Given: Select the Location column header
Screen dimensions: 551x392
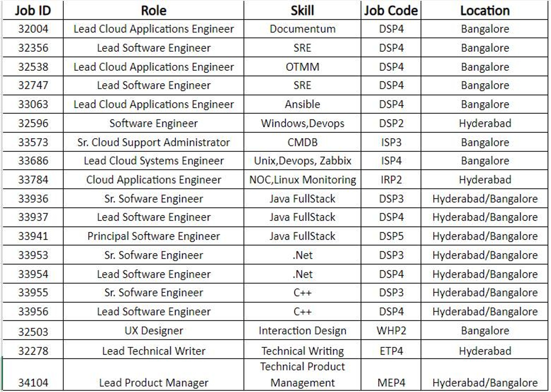Looking at the screenshot, I should [x=485, y=10].
